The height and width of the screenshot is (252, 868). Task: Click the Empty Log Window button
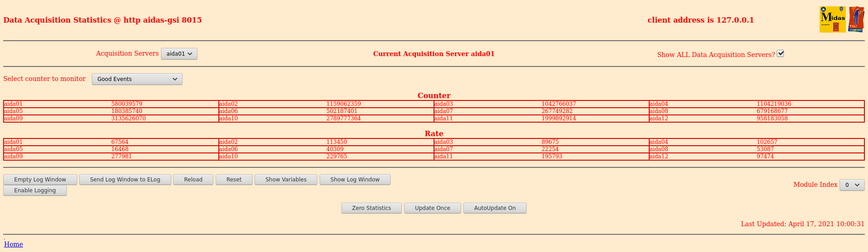[40, 180]
